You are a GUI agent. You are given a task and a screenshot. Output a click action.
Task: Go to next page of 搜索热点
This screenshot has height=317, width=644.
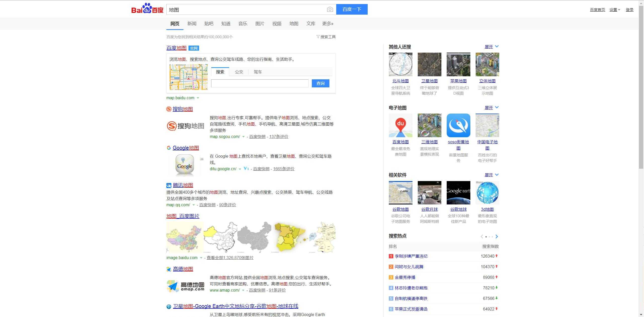pos(497,236)
